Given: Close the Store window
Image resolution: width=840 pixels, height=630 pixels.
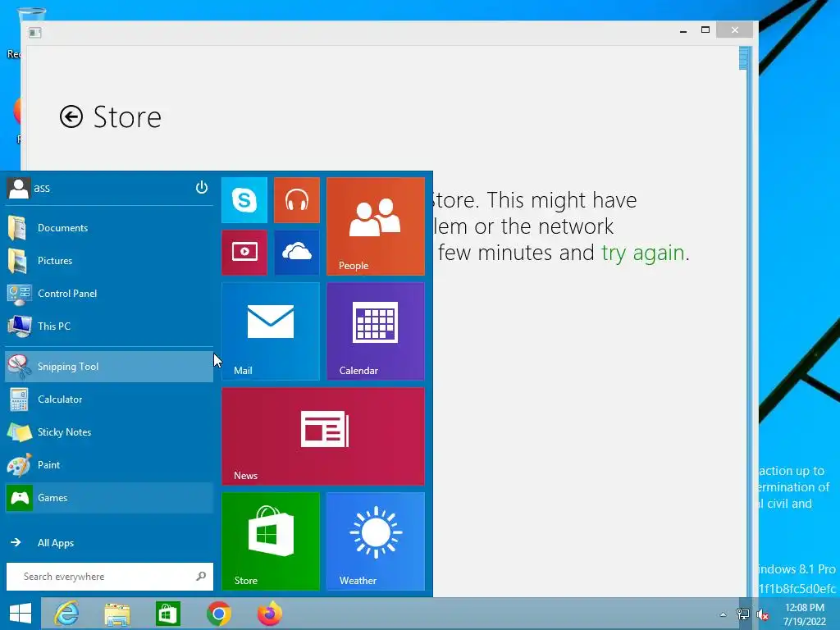Looking at the screenshot, I should (x=735, y=30).
